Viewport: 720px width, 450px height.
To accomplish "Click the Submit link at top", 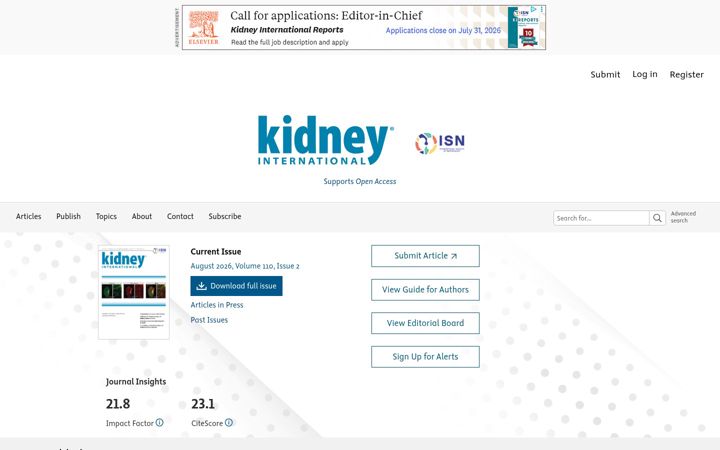I will pos(605,74).
